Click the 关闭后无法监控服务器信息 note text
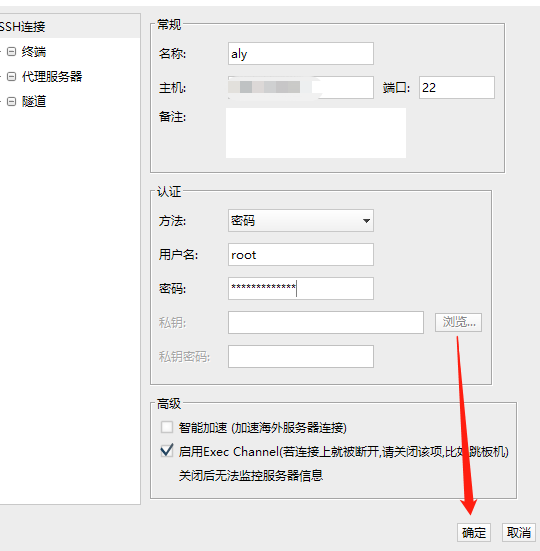The image size is (540, 551). [x=251, y=475]
